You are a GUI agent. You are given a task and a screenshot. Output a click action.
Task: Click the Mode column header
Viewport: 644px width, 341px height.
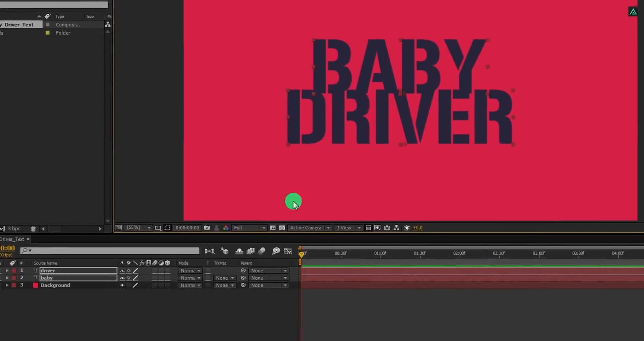[x=183, y=263]
